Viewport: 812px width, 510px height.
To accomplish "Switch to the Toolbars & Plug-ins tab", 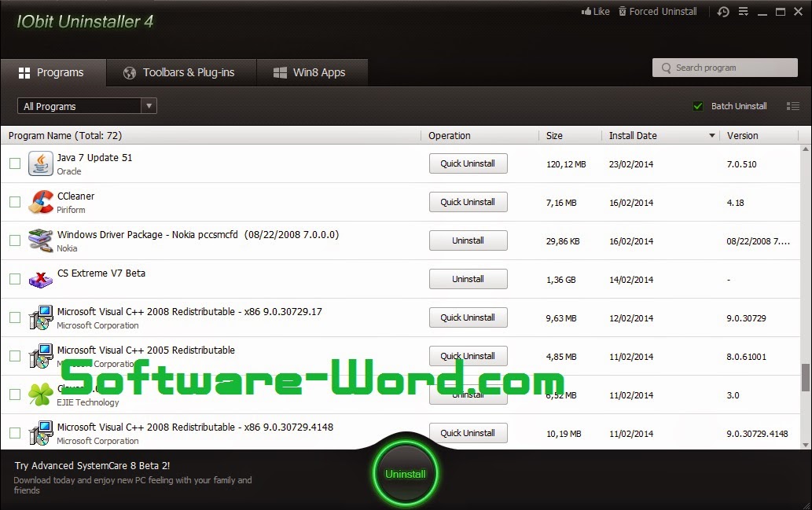I will click(x=182, y=72).
